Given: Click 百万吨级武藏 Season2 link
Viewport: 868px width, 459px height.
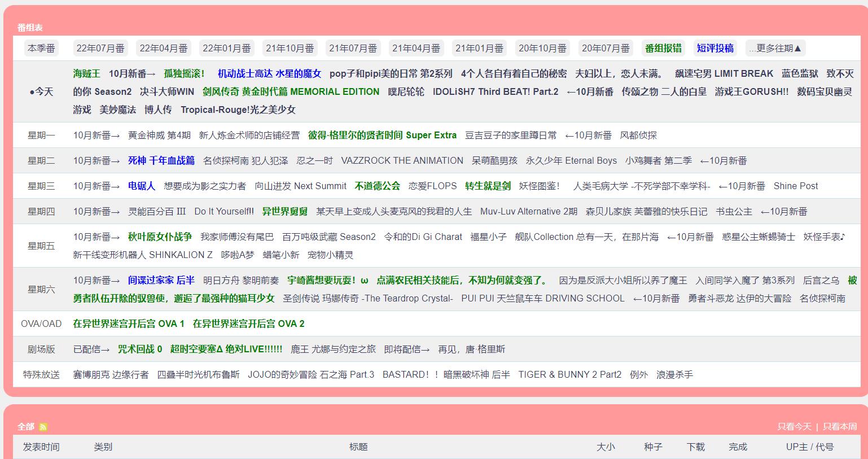Looking at the screenshot, I should [x=329, y=237].
